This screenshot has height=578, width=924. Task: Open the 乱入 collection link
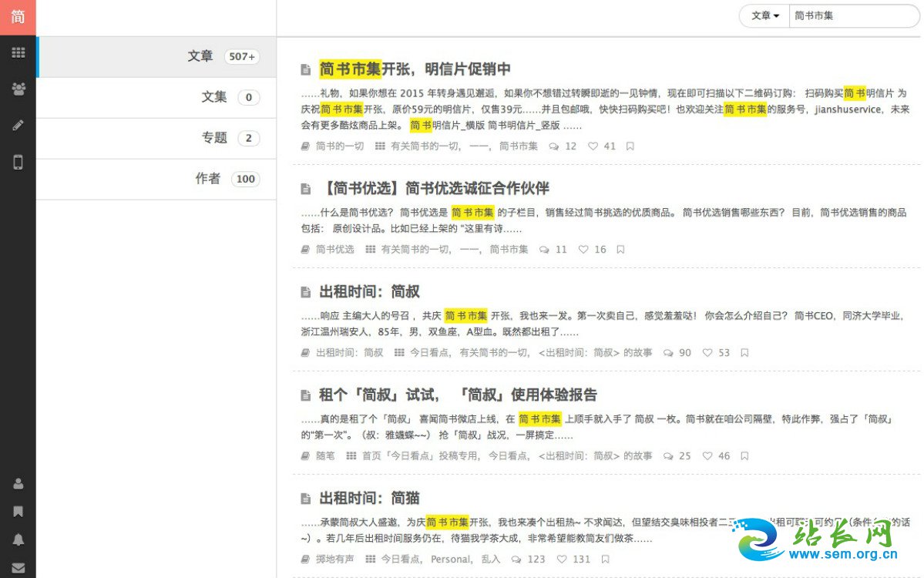[490, 560]
